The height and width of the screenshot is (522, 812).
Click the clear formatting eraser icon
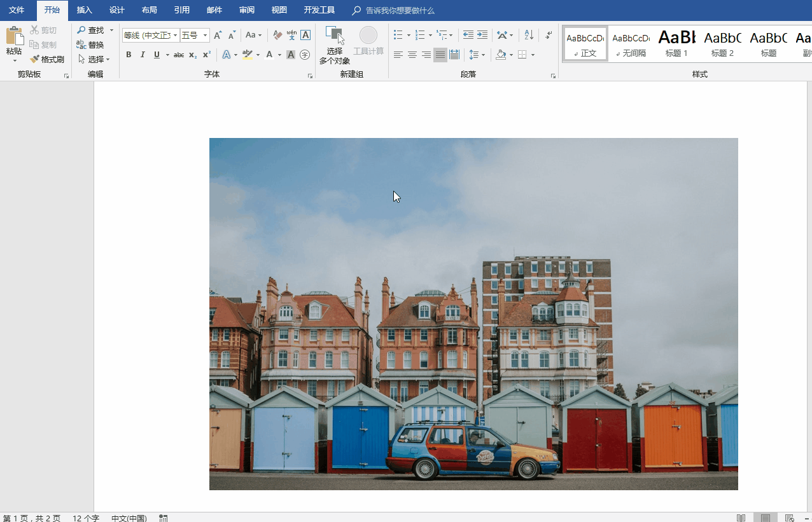pyautogui.click(x=277, y=35)
